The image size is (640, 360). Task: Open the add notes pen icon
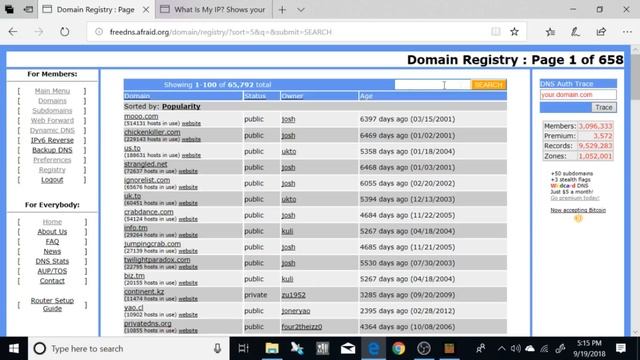click(576, 32)
